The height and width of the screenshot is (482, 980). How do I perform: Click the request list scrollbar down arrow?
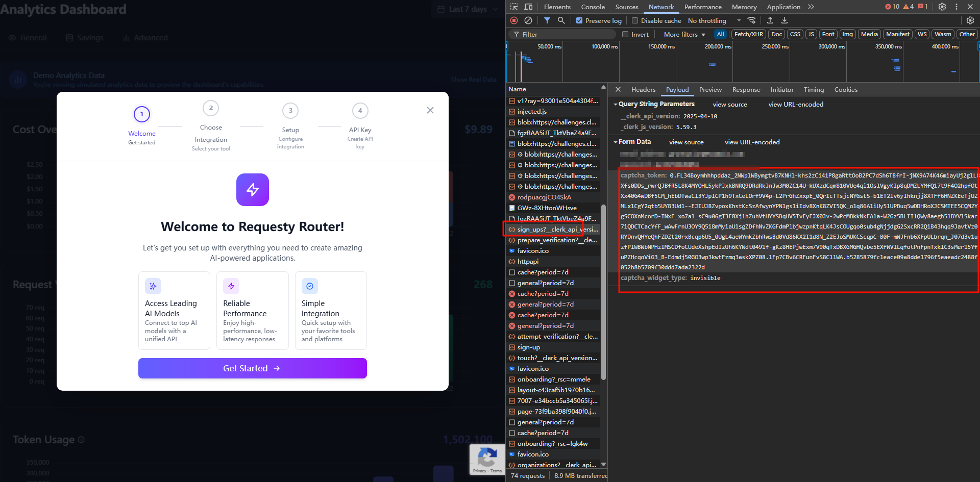[604, 465]
